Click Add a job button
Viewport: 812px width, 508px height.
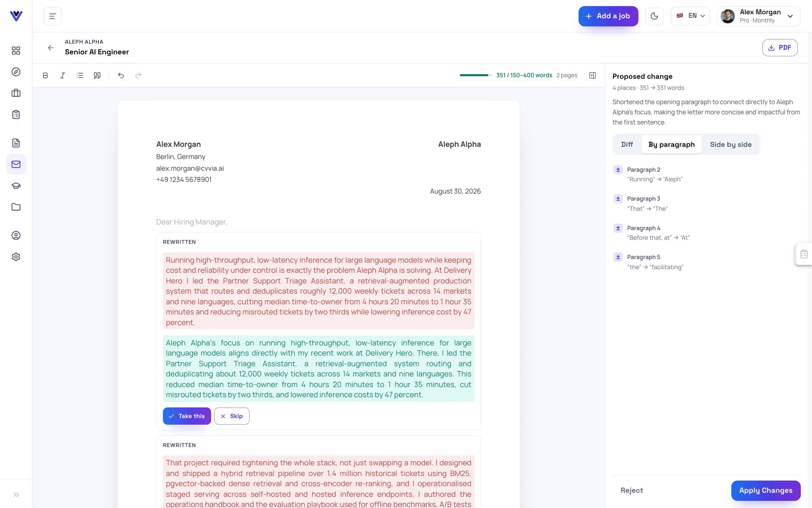608,16
